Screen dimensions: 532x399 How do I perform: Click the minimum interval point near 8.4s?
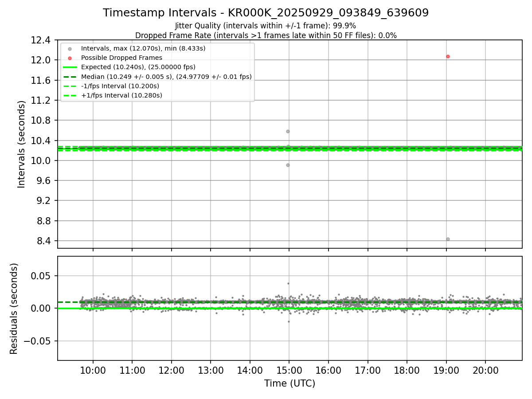pyautogui.click(x=448, y=239)
